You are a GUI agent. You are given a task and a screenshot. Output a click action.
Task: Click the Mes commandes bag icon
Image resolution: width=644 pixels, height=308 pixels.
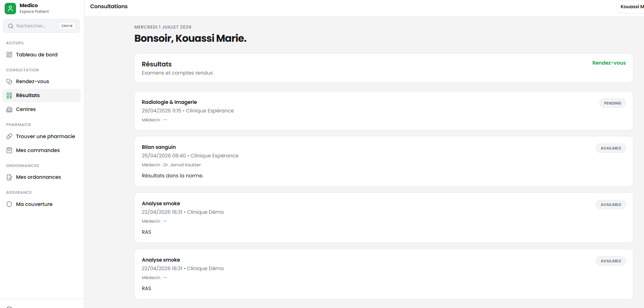tap(9, 150)
